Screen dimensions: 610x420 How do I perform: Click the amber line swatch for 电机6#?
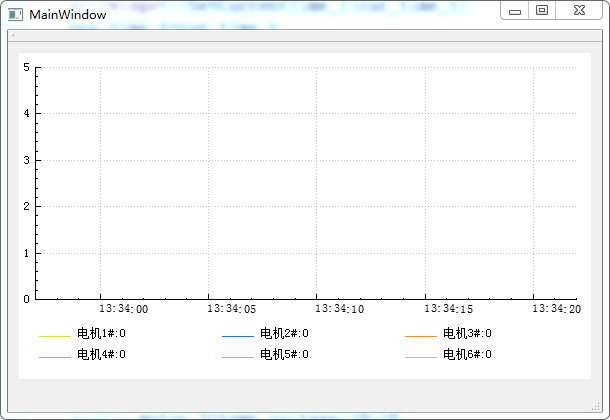(421, 357)
